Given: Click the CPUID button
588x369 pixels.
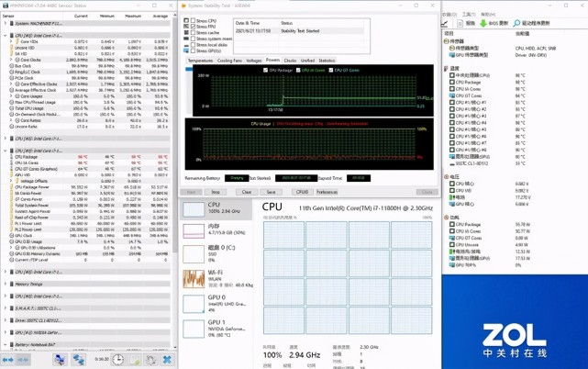Looking at the screenshot, I should point(302,192).
